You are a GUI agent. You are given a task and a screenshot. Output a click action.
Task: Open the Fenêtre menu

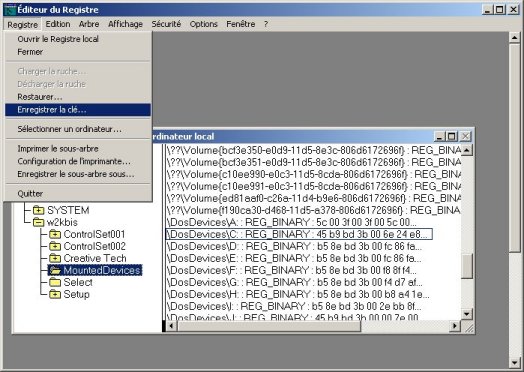(241, 24)
